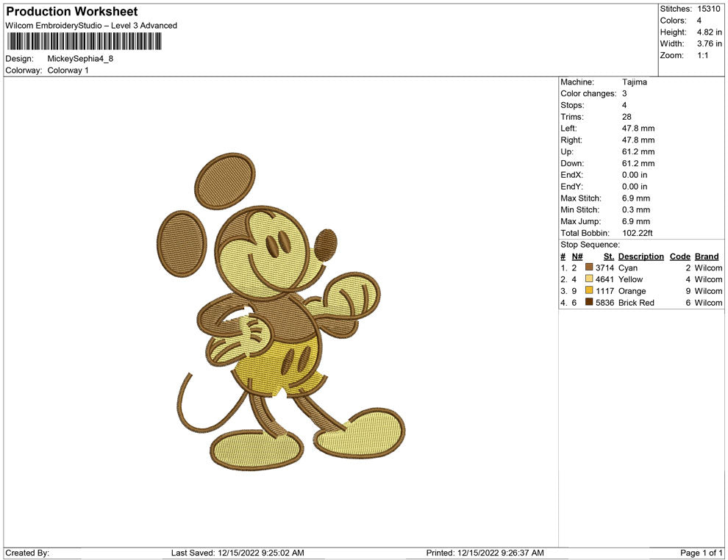Click the "N#" column header
Image resolution: width=728 pixels, height=560 pixels.
[577, 256]
